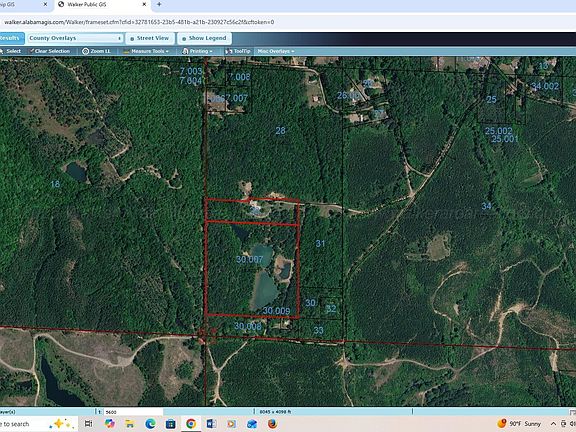Screen dimensions: 576x432
Task: Launch Word from the taskbar
Action: [x=211, y=424]
